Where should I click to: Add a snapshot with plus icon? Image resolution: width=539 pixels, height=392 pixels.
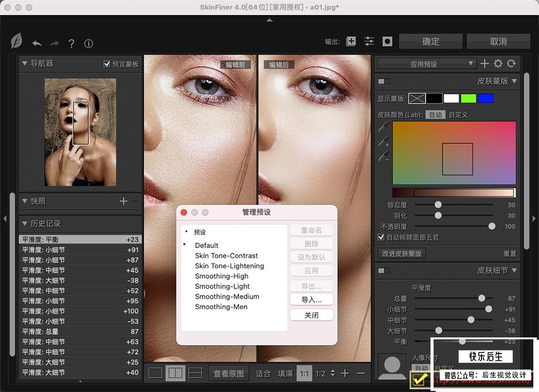pos(124,201)
